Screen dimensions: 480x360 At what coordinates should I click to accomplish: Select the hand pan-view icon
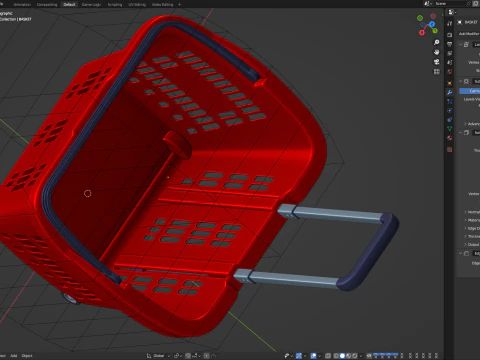point(436,52)
